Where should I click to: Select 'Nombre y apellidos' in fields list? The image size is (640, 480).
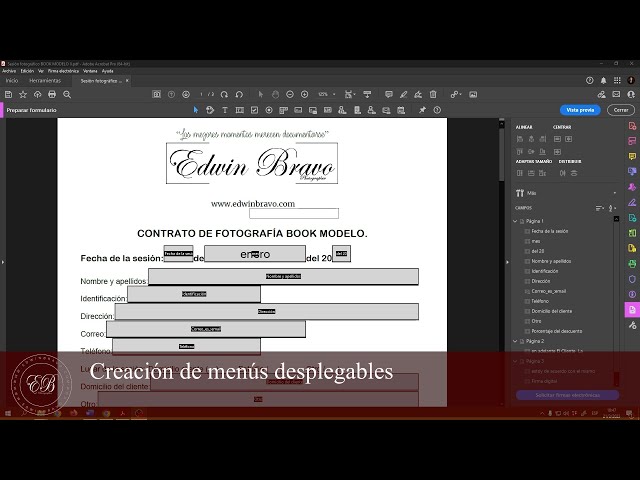click(x=551, y=261)
